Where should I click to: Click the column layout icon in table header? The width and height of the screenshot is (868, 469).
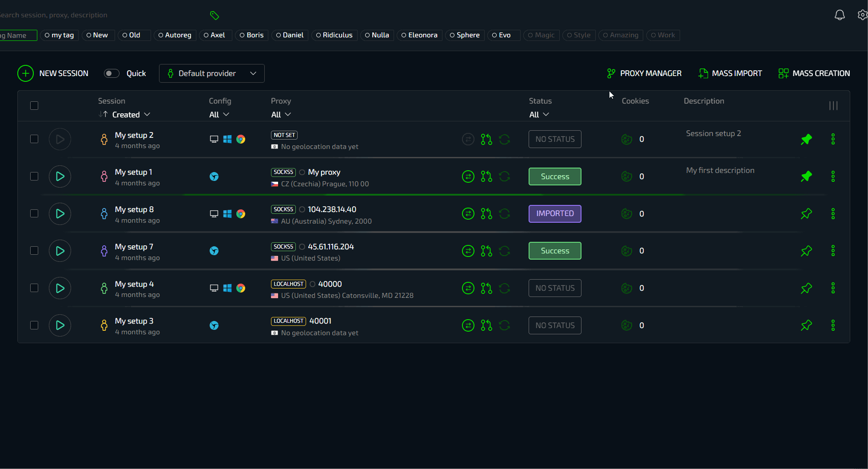[833, 106]
